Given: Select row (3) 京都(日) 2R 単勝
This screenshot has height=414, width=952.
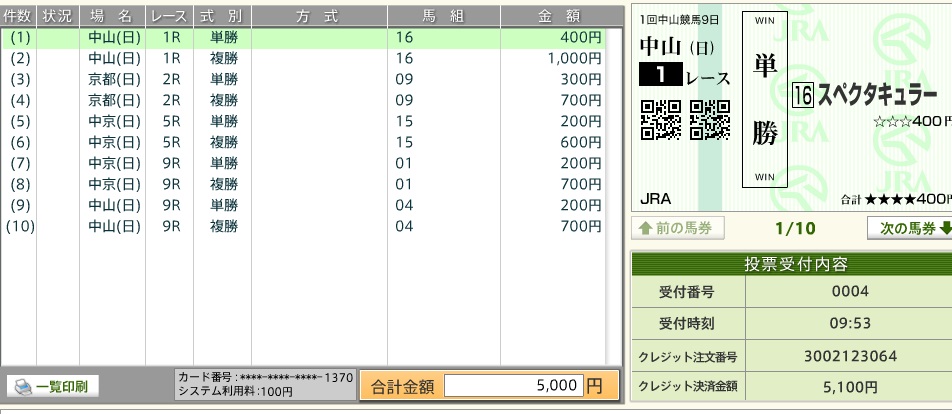Looking at the screenshot, I should pyautogui.click(x=303, y=80).
